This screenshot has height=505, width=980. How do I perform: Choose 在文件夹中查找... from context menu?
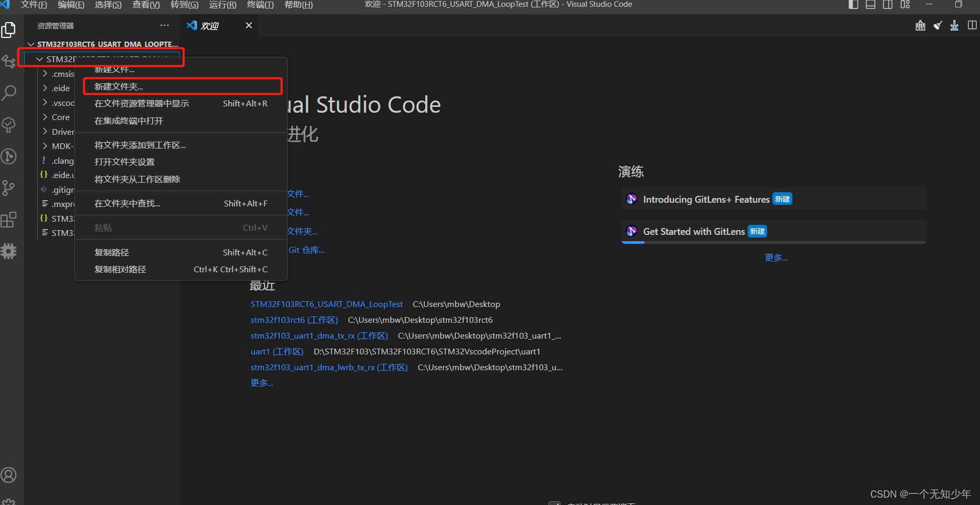[x=181, y=203]
